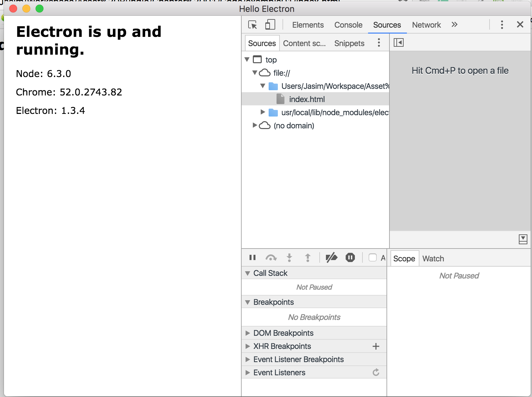Open the Snippets sub-tab
532x397 pixels.
pyautogui.click(x=349, y=43)
